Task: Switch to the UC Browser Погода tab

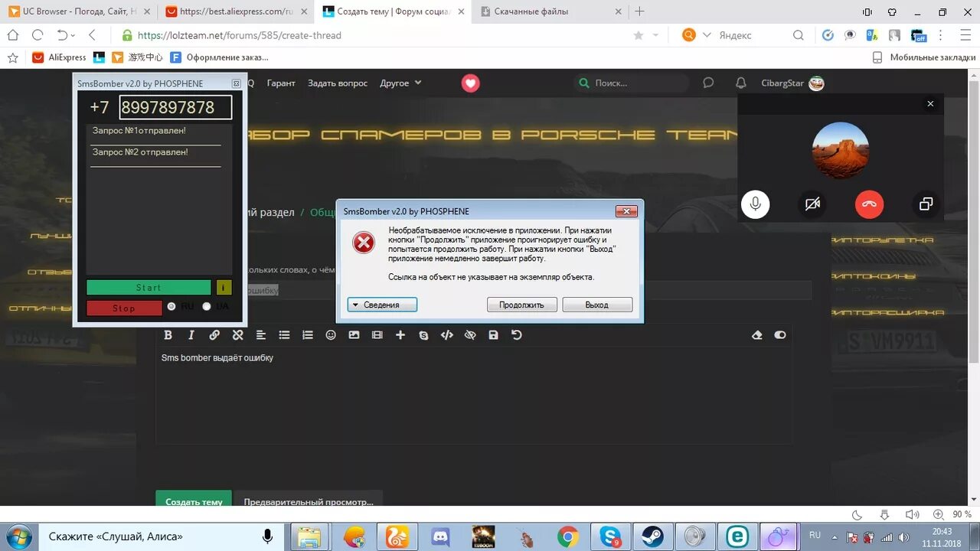Action: tap(79, 11)
